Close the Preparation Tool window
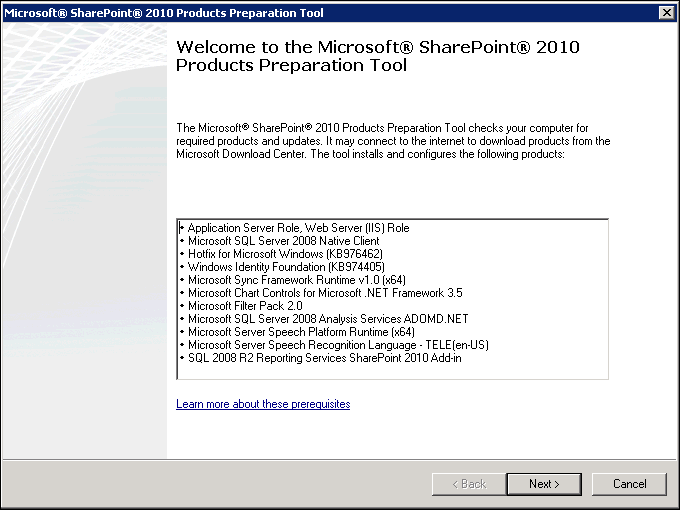 coord(667,13)
